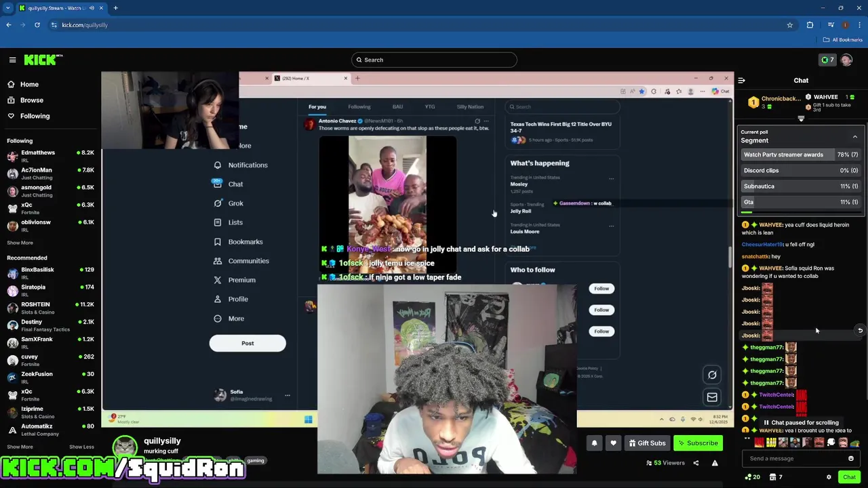The height and width of the screenshot is (488, 868).
Task: Open options for Mosley trending item
Action: tap(611, 179)
